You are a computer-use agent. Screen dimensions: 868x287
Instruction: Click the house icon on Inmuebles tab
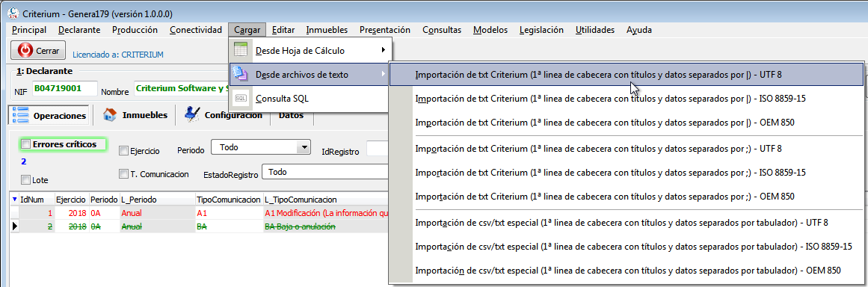[110, 114]
